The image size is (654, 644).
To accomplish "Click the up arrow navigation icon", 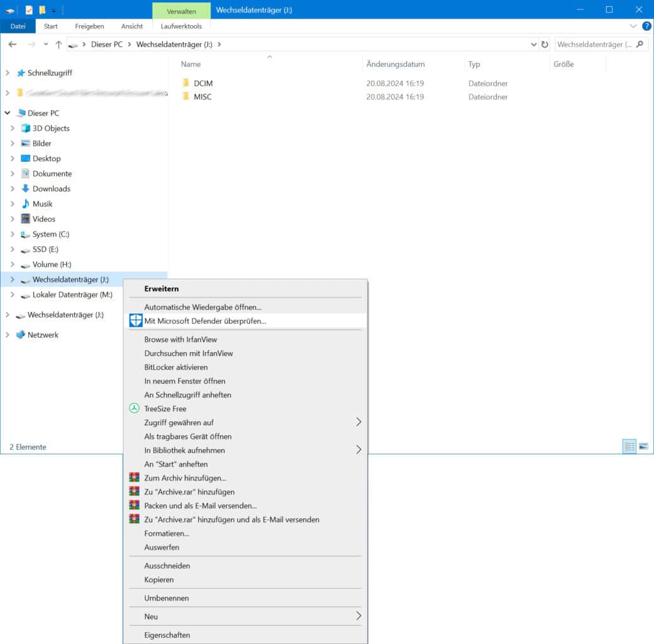I will coord(58,45).
